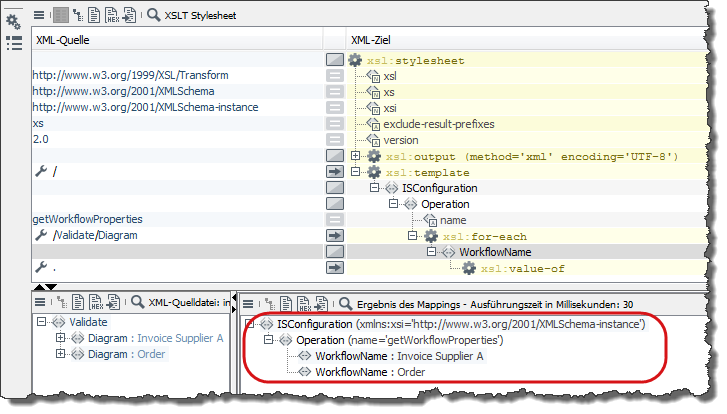Click the list icon in the left sidebar
Viewport: 727px width, 414px height.
pos(14,43)
